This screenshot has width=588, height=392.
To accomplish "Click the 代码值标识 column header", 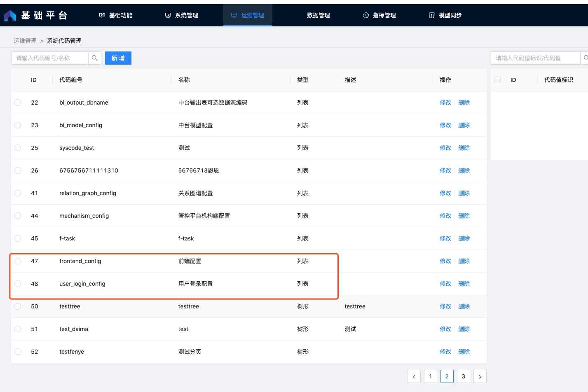I will 559,80.
